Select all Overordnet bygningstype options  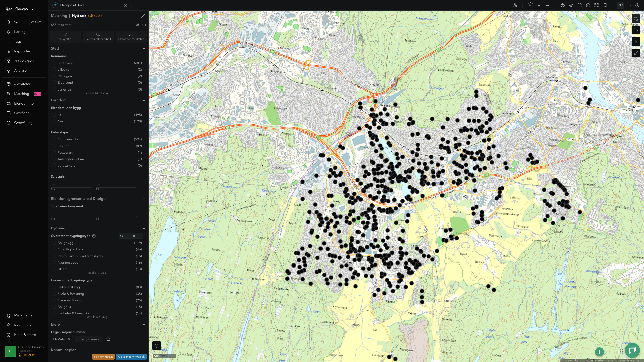[x=128, y=236]
